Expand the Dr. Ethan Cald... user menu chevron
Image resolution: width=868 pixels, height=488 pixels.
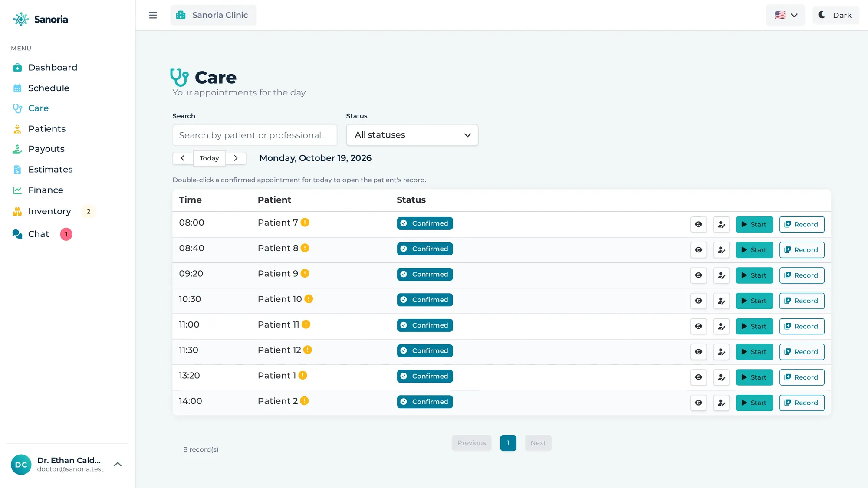[118, 464]
